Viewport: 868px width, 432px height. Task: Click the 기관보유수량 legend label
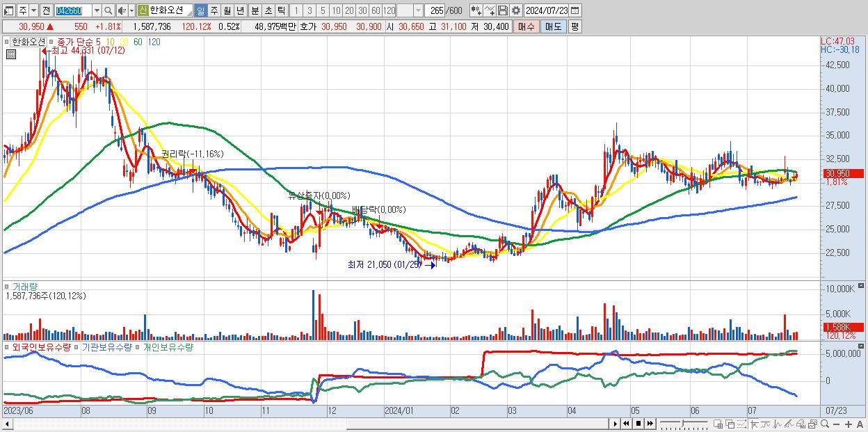[106, 346]
